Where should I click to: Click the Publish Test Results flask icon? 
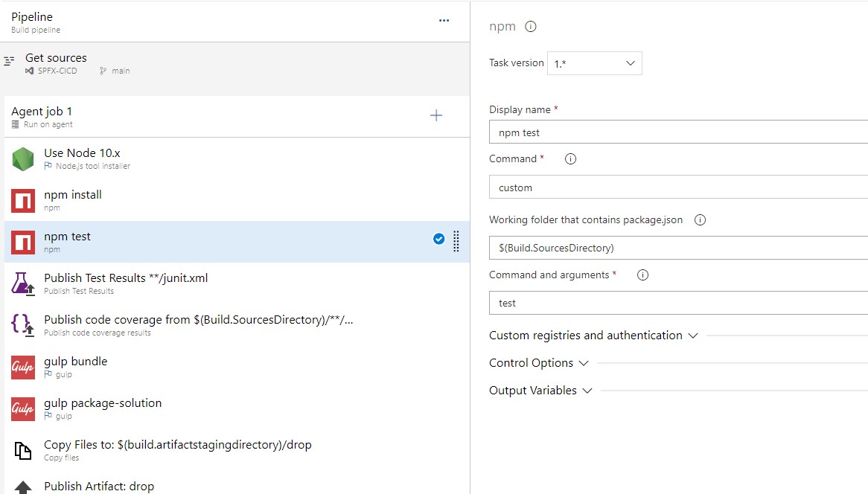click(23, 284)
